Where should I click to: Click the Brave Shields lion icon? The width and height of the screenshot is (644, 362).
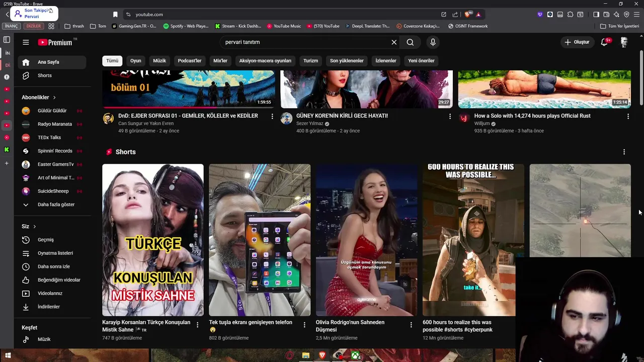coord(468,15)
